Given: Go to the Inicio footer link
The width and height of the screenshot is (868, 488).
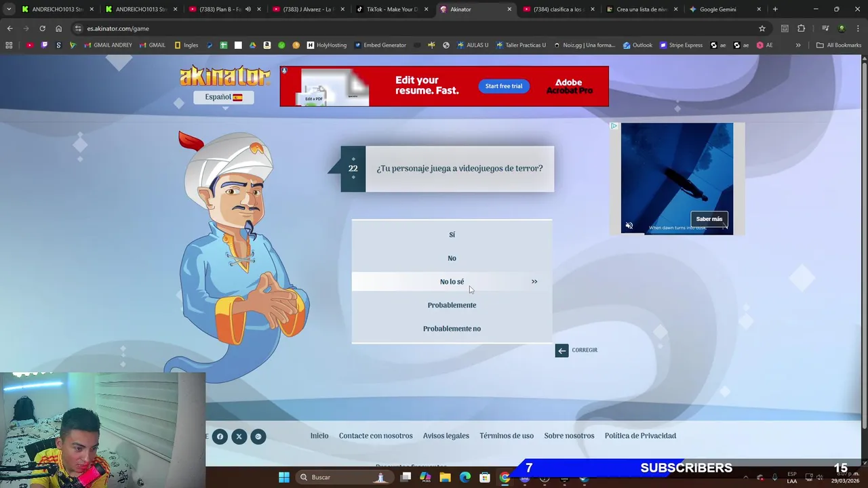Looking at the screenshot, I should 319,436.
